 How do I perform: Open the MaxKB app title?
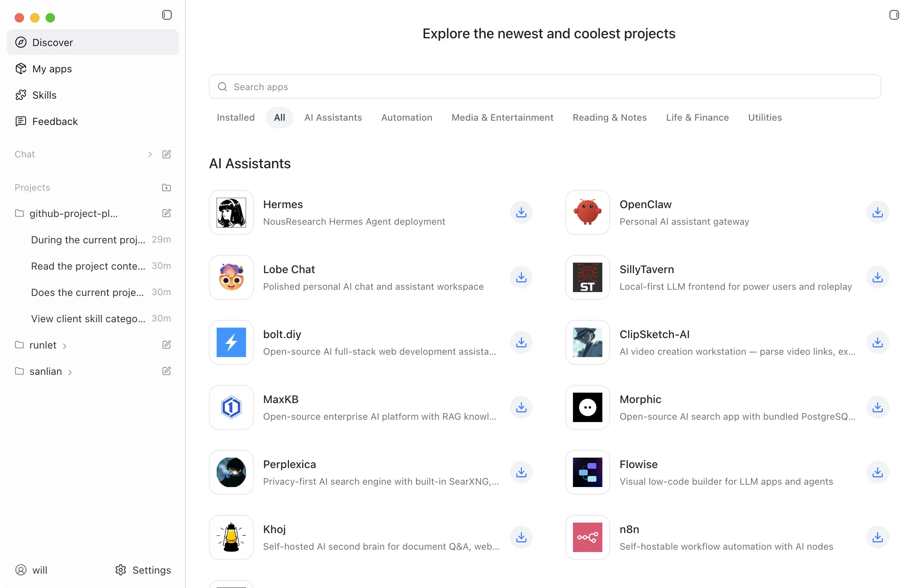coord(281,399)
